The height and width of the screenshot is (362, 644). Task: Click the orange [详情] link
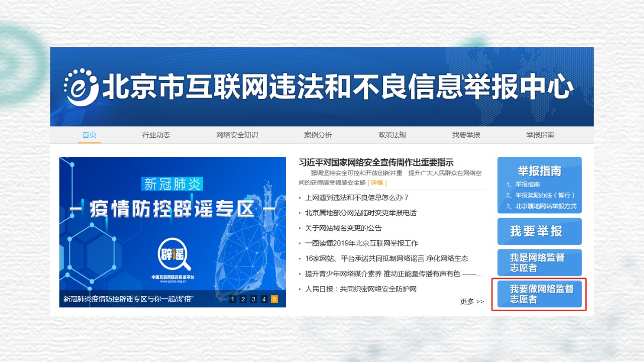[377, 183]
